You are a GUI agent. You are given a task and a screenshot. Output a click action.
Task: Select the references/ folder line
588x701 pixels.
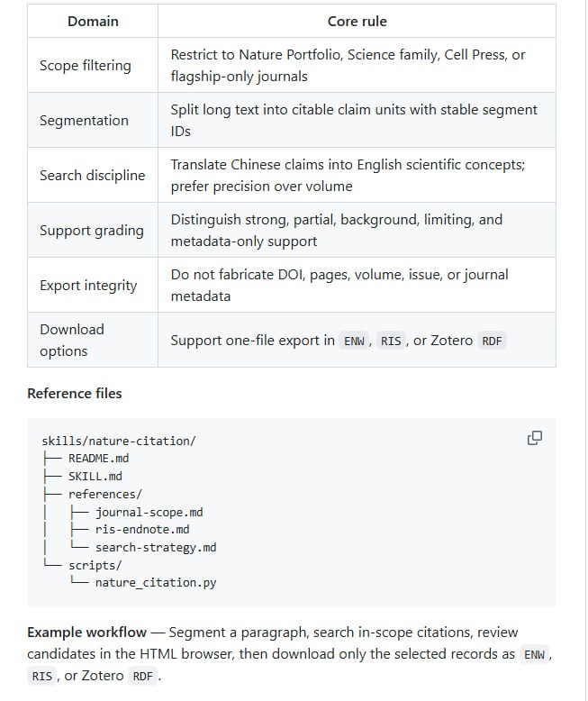click(x=105, y=494)
